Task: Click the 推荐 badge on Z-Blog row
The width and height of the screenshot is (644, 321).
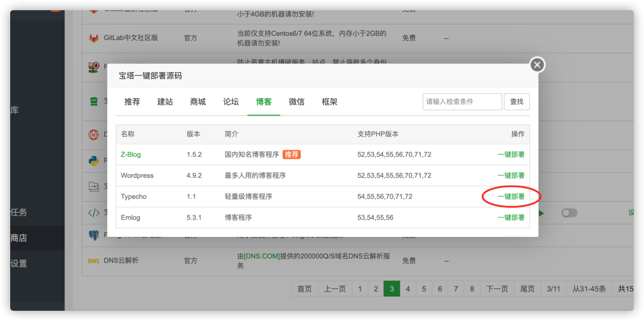Action: pos(292,155)
